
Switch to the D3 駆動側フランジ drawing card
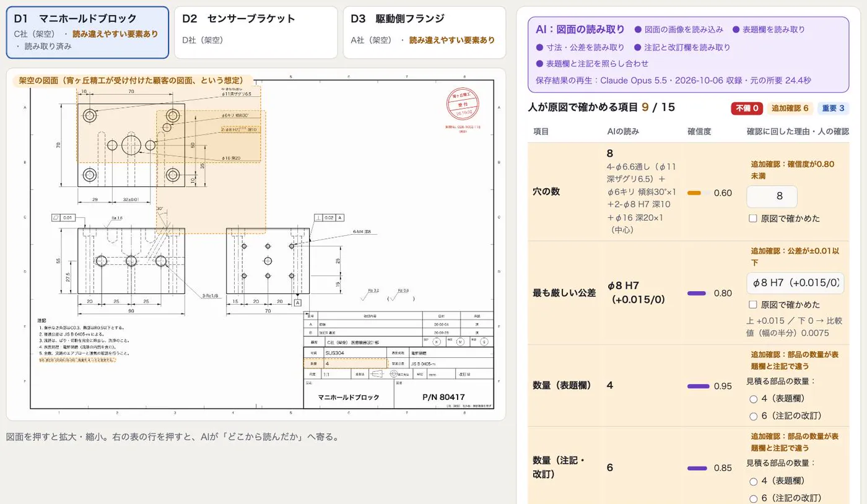click(424, 32)
